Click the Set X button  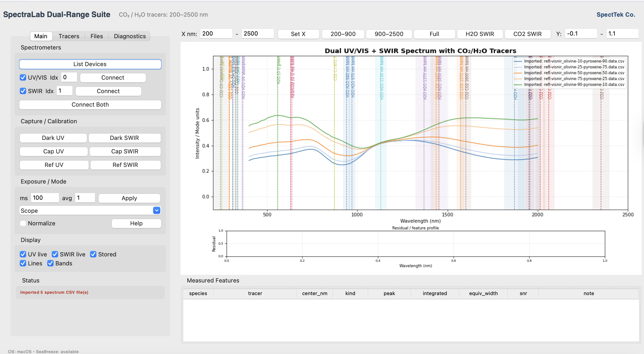(x=298, y=34)
